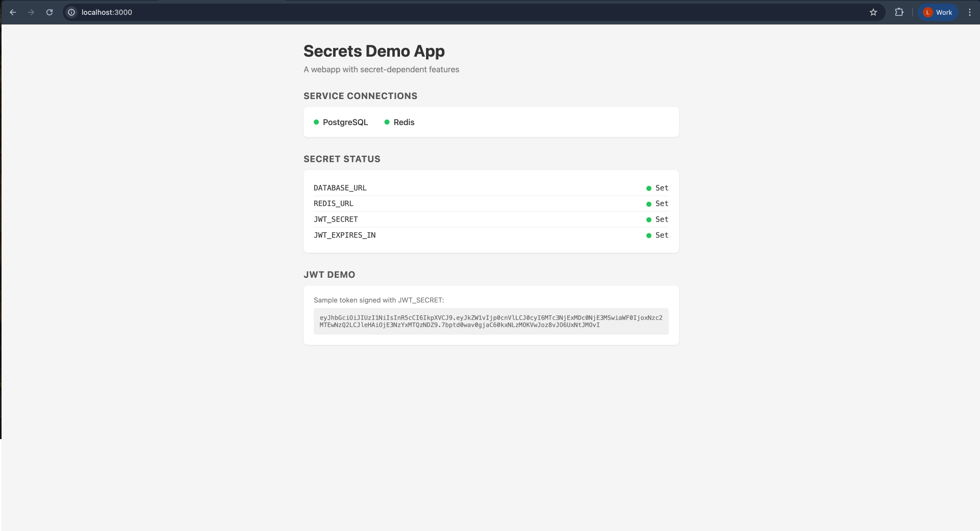
Task: Click the PostgreSQL connection label
Action: point(345,122)
